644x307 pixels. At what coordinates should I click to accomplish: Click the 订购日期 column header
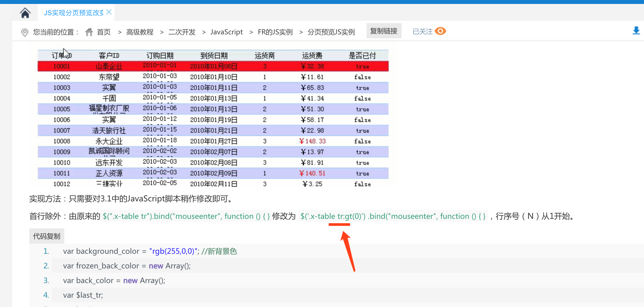click(x=160, y=55)
